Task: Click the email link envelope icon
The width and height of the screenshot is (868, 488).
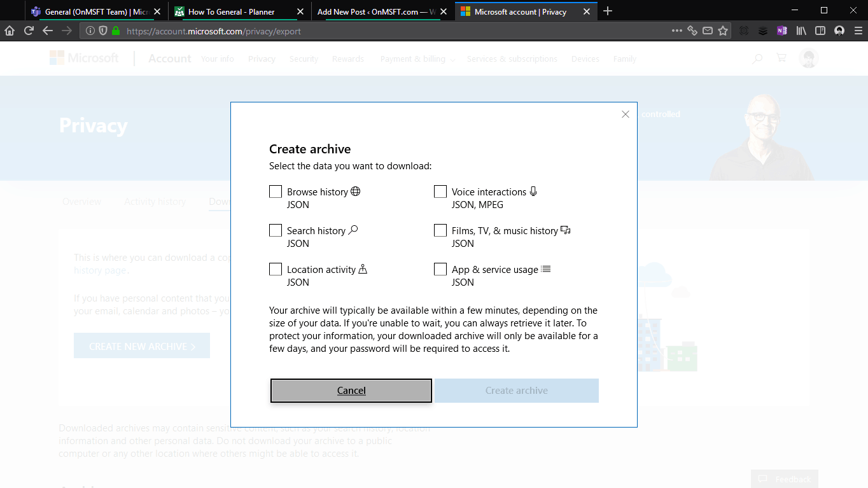Action: (708, 31)
